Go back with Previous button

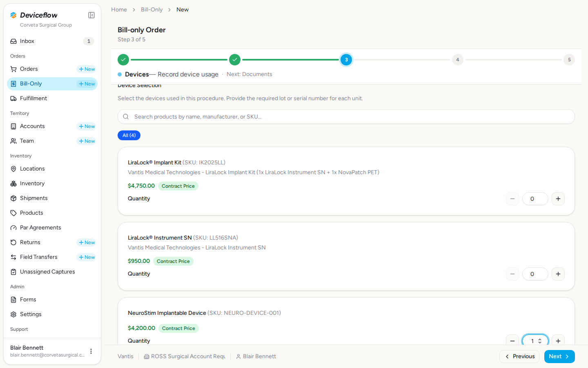519,357
